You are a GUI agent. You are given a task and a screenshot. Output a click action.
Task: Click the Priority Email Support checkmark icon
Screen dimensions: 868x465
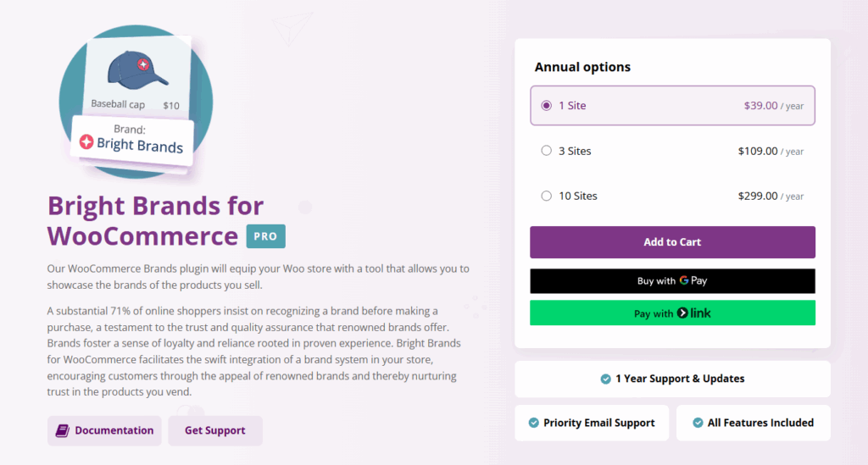point(533,423)
